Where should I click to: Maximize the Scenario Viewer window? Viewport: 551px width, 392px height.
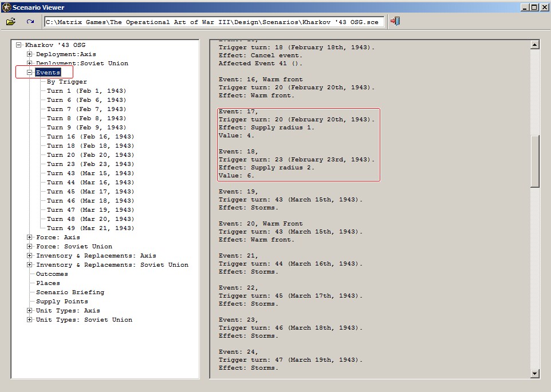click(x=534, y=7)
